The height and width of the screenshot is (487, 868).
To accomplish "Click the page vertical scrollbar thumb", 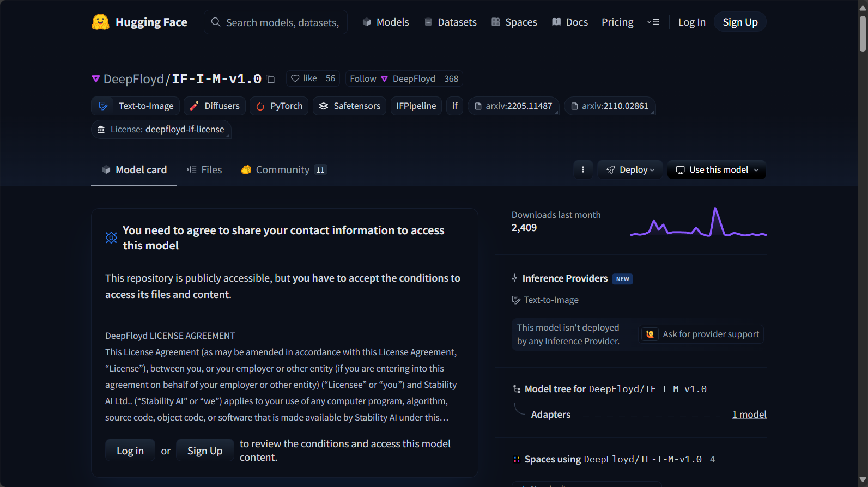I will pyautogui.click(x=863, y=34).
